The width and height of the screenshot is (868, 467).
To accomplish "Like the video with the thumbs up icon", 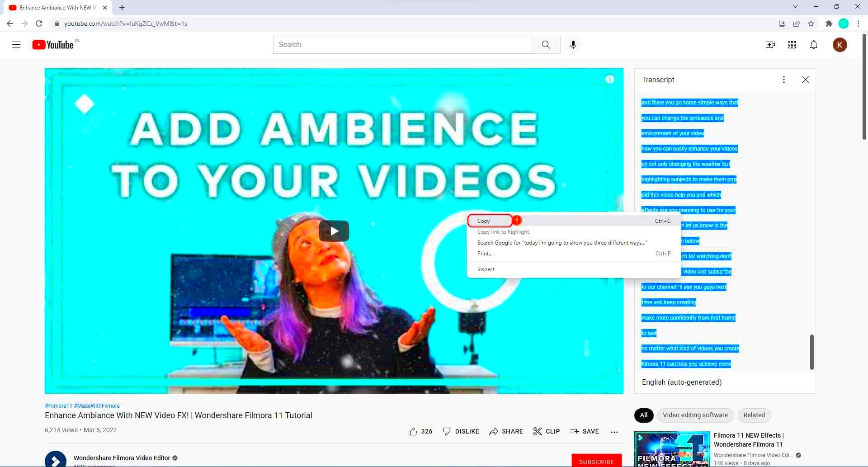I will 413,431.
